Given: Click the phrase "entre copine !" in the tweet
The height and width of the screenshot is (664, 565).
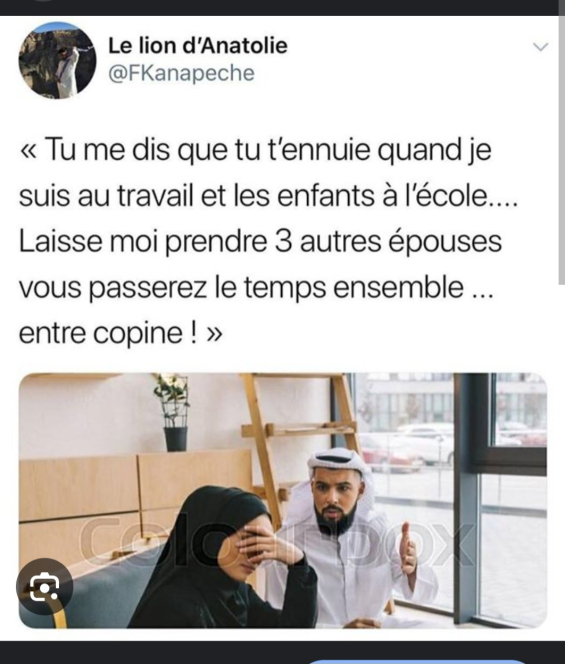Looking at the screenshot, I should tap(108, 334).
